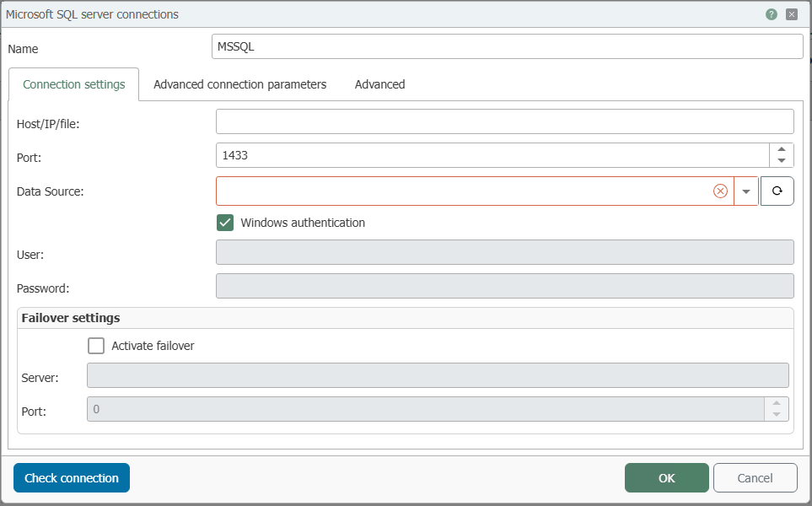Viewport: 812px width, 506px height.
Task: Select the Connection settings tab
Action: click(x=73, y=84)
